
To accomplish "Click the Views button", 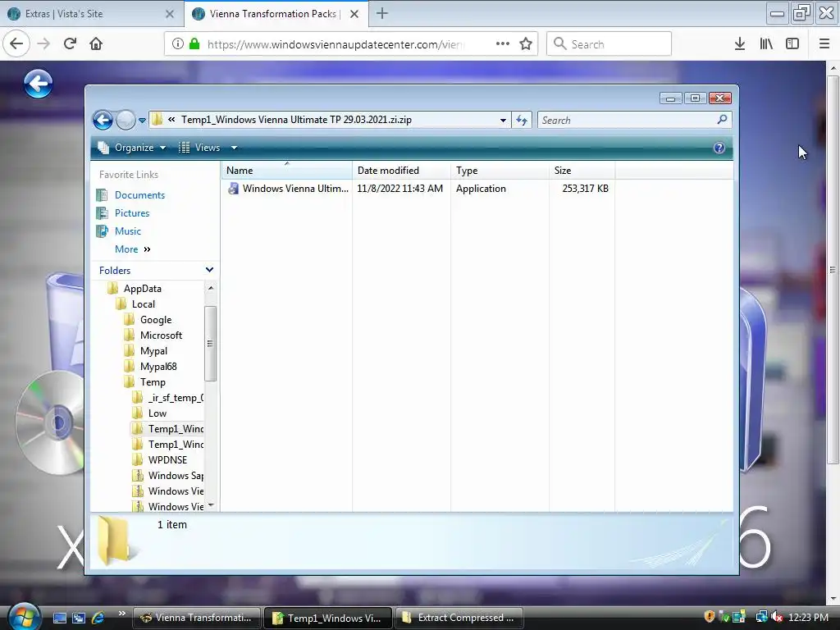I will coord(199,148).
